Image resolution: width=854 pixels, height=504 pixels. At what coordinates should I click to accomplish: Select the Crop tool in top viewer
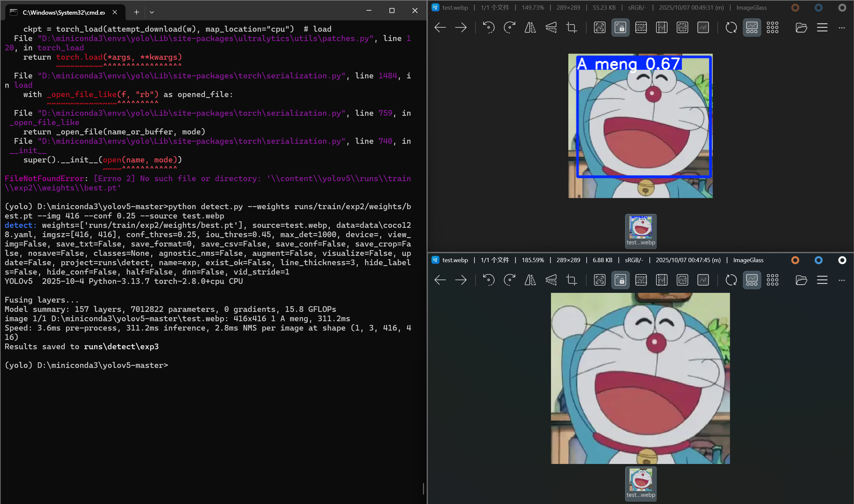(571, 27)
